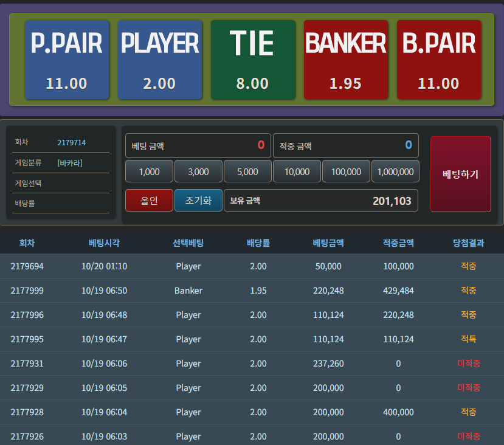Open history row for round 2177999
This screenshot has width=504, height=445.
tap(252, 291)
